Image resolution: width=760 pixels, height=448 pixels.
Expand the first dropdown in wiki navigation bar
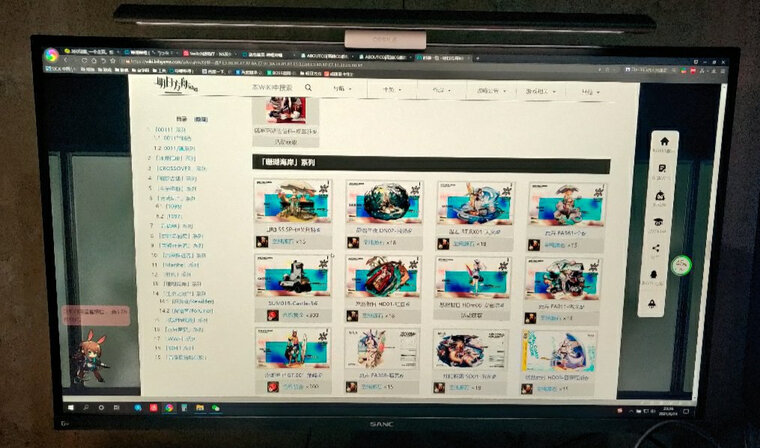pyautogui.click(x=342, y=89)
